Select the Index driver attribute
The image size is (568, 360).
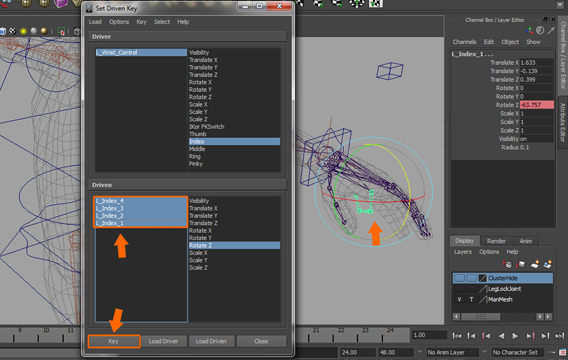click(x=234, y=142)
